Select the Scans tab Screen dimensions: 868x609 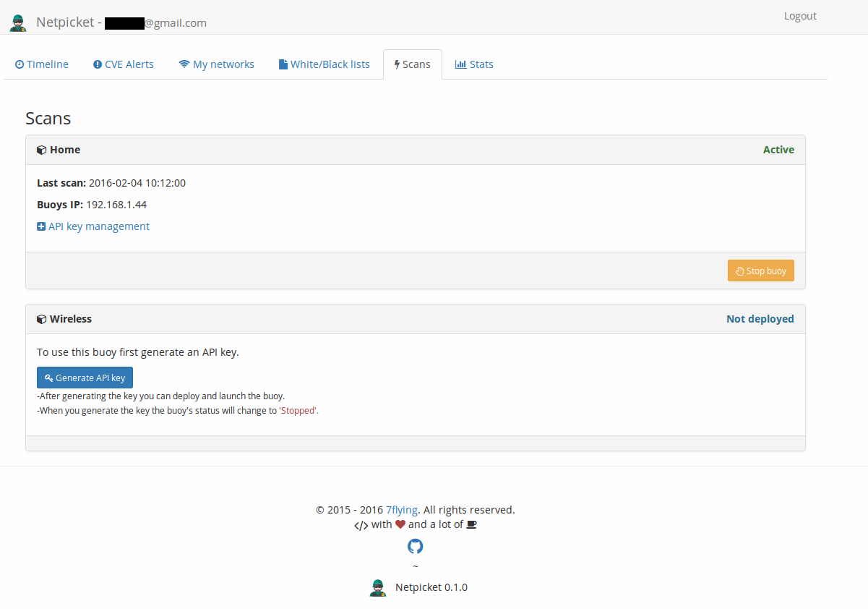412,64
